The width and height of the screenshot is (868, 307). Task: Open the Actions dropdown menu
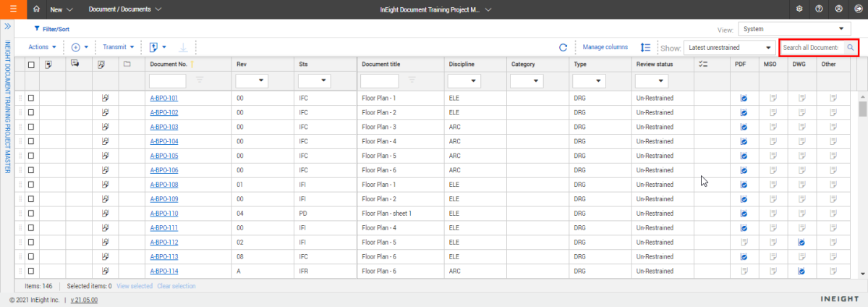coord(42,47)
